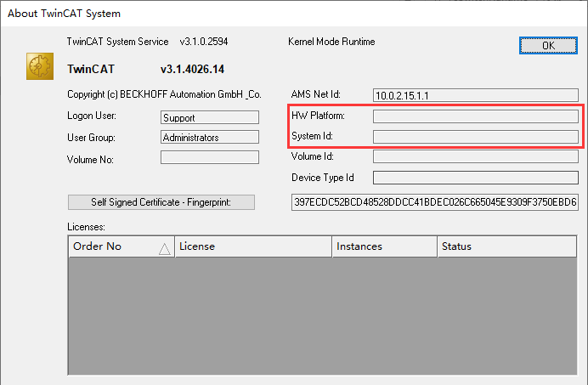Click the Status column header
588x385 pixels.
coord(507,246)
